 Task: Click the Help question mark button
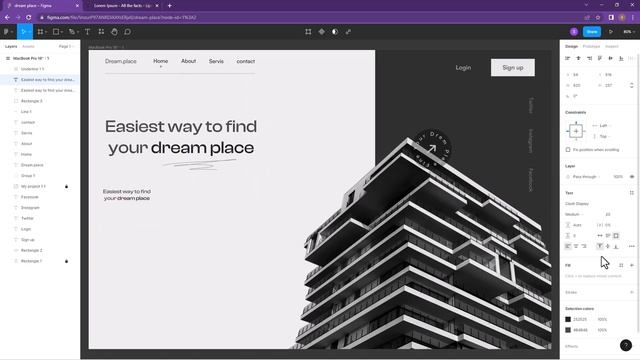point(626,345)
